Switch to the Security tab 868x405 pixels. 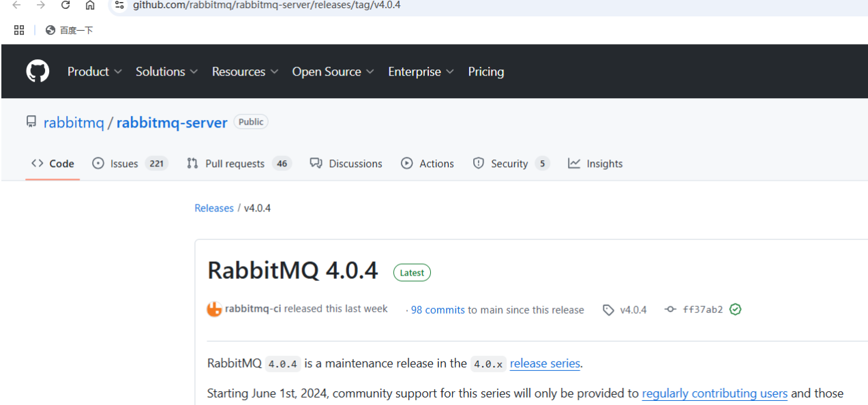point(511,164)
